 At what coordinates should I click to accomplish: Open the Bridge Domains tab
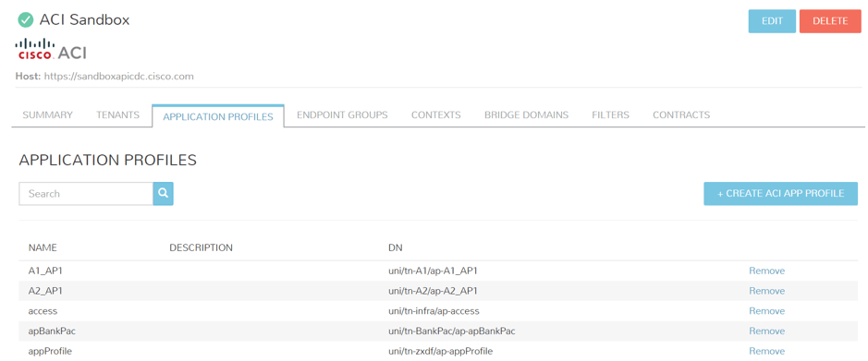(x=527, y=115)
